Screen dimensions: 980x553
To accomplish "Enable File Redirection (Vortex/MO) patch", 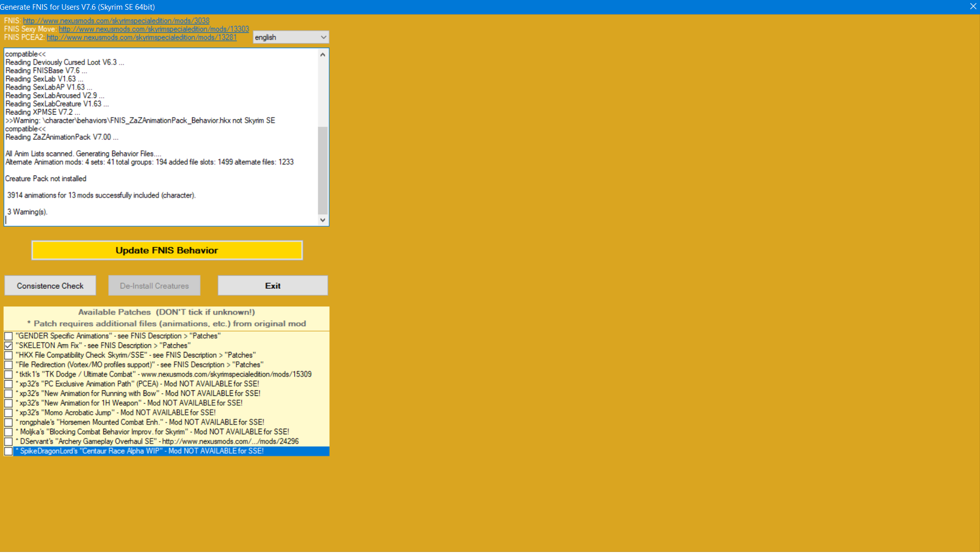I will (x=9, y=365).
